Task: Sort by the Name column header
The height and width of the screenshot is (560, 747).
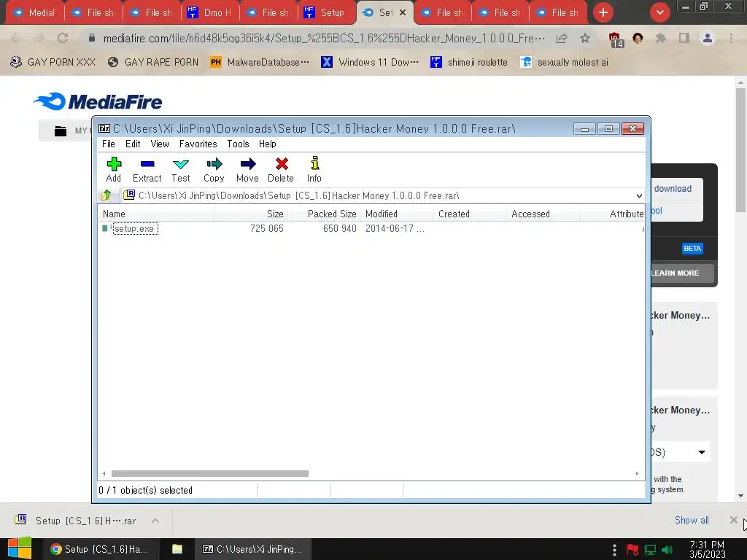Action: (158, 214)
